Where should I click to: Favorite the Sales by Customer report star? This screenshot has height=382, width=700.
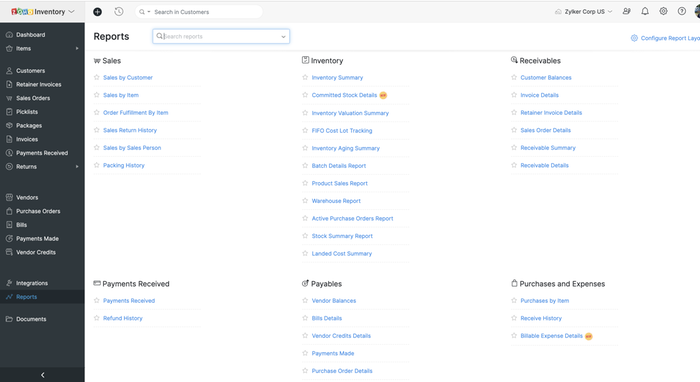96,77
